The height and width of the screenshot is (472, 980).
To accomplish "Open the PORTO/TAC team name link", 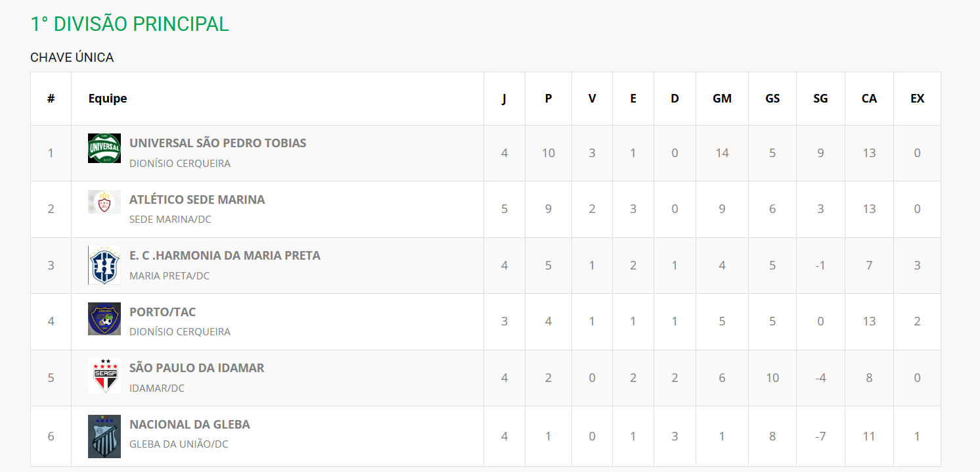I will [162, 312].
